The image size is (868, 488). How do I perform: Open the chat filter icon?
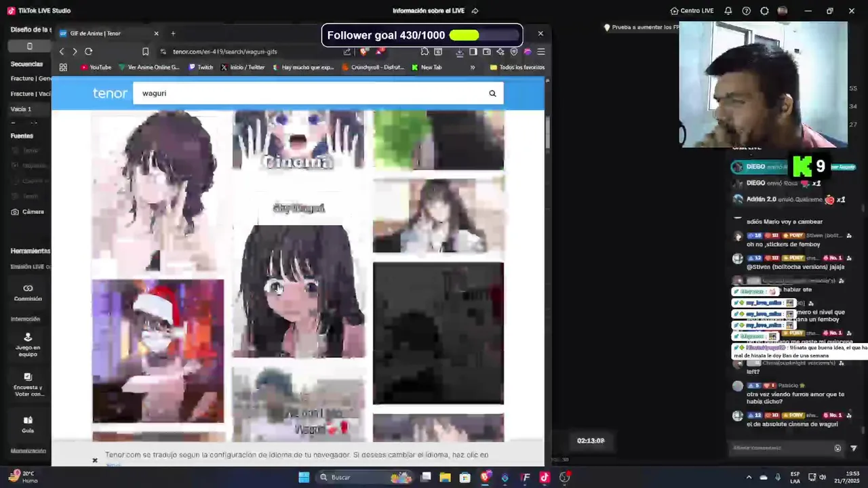point(854,448)
